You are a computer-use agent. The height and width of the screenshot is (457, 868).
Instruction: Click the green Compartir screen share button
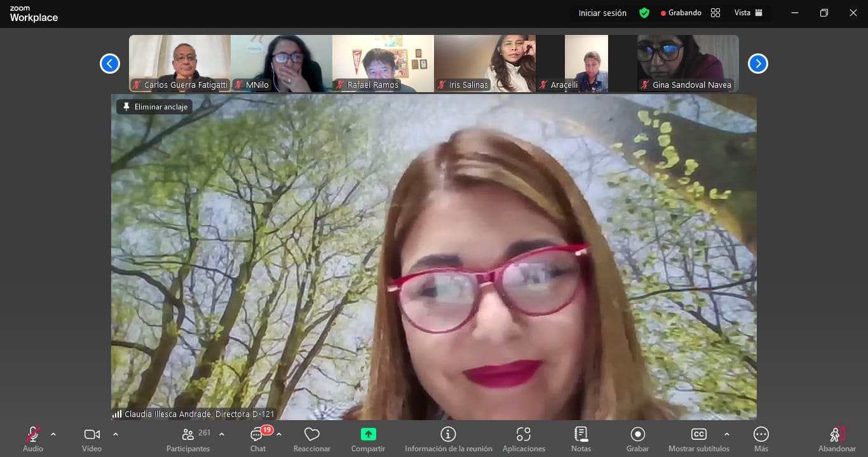click(369, 439)
